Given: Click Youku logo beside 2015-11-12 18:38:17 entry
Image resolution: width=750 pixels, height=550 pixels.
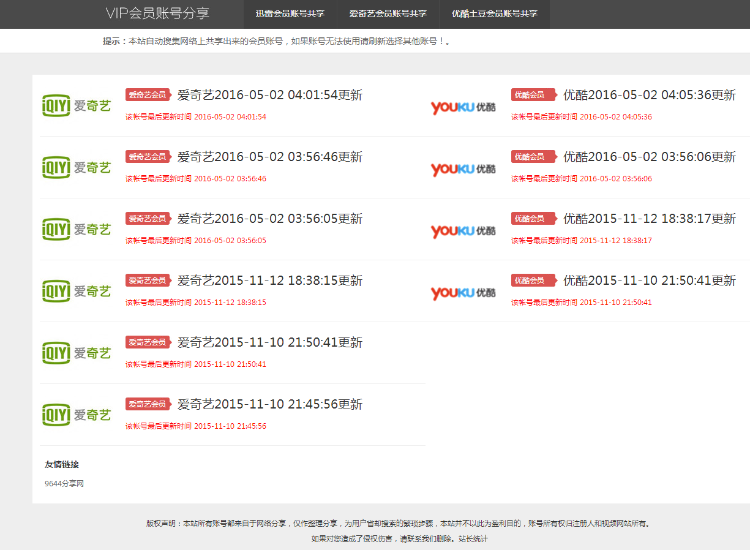Looking at the screenshot, I should point(463,231).
